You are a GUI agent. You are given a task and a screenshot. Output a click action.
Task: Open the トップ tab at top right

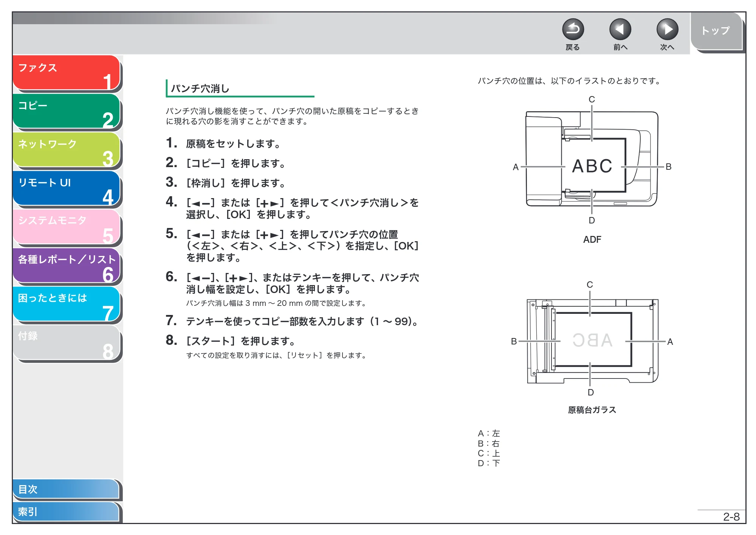click(716, 31)
